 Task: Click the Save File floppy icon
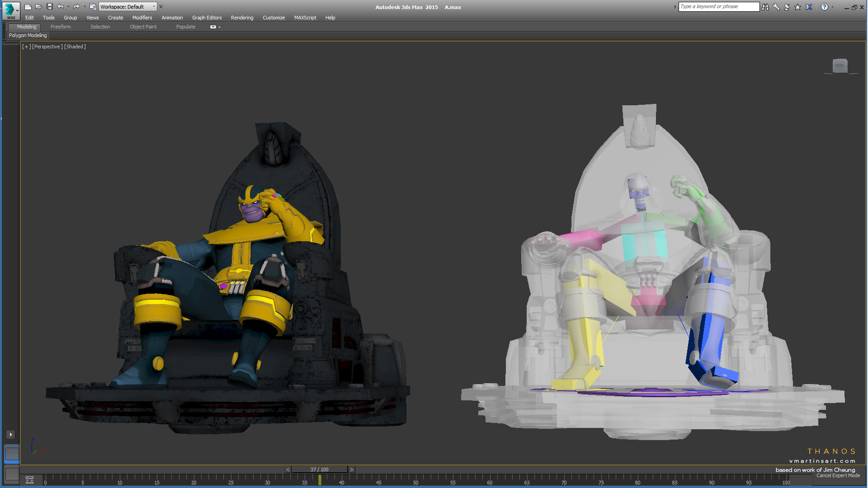(50, 7)
